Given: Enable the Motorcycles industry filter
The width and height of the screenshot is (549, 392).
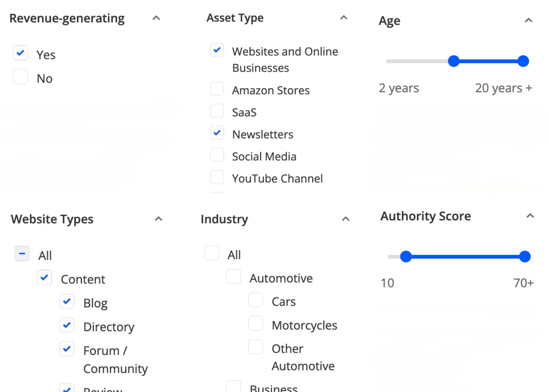Looking at the screenshot, I should (255, 323).
